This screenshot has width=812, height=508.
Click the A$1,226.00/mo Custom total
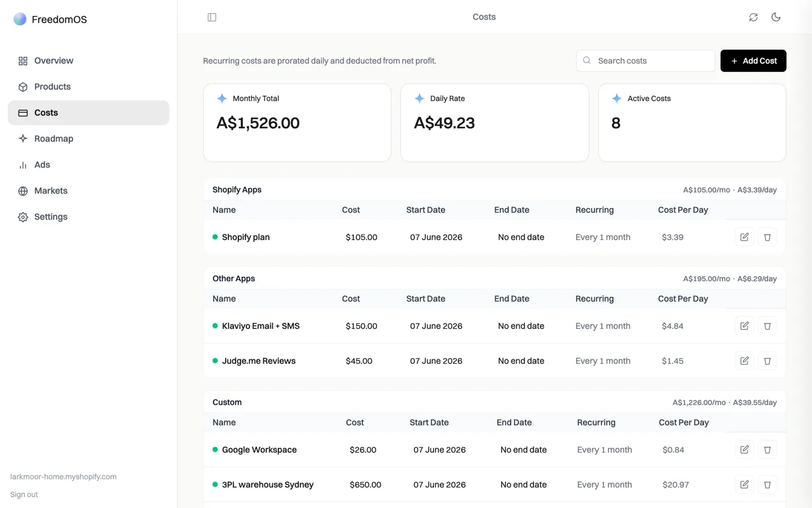[x=699, y=403]
